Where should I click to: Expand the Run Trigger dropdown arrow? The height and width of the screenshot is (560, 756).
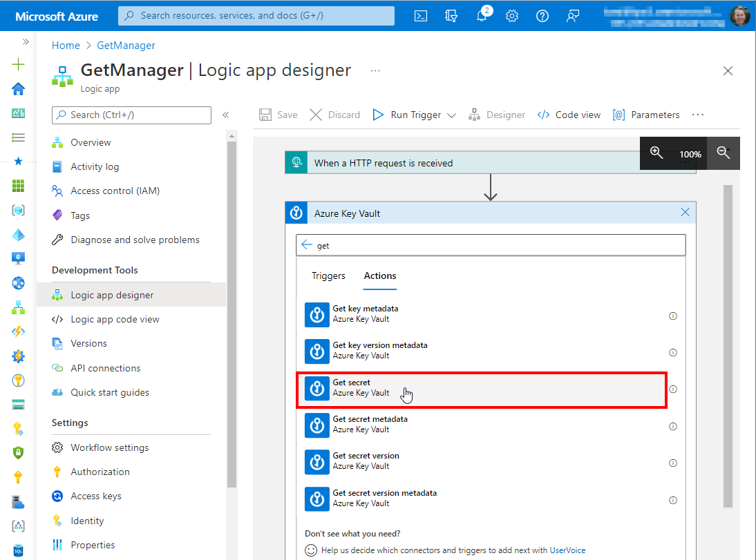(x=452, y=115)
